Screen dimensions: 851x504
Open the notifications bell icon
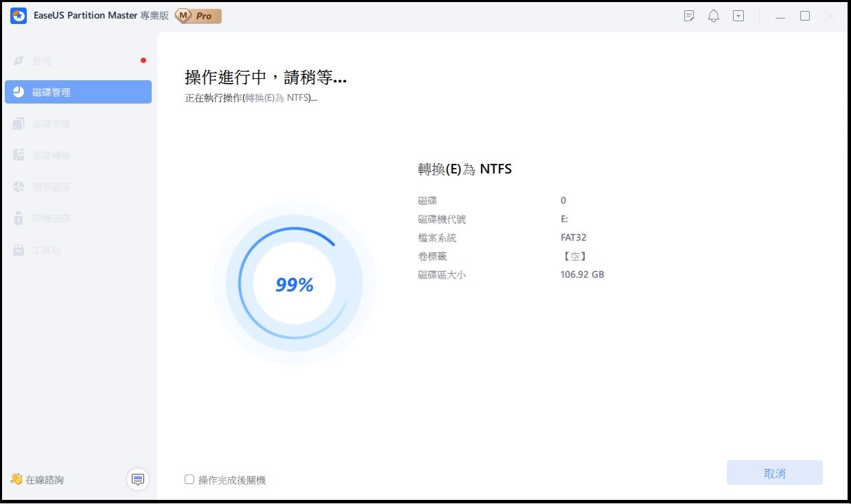pos(714,16)
